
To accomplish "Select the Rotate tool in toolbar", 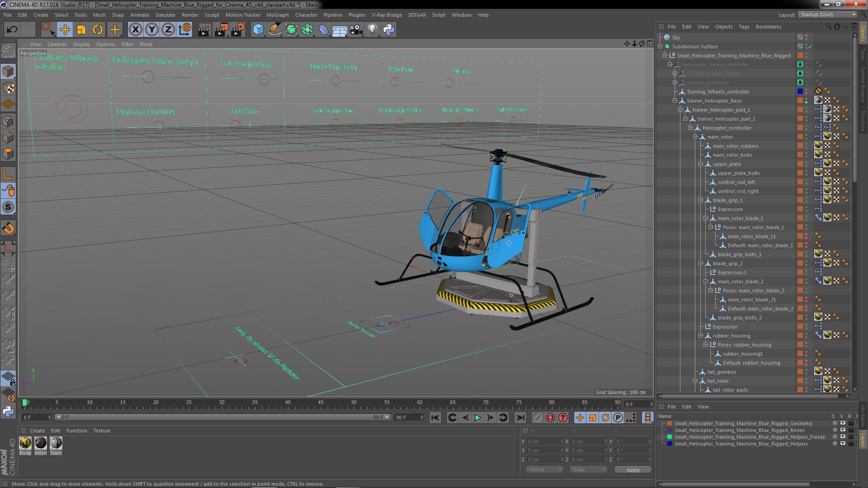I will 98,30.
